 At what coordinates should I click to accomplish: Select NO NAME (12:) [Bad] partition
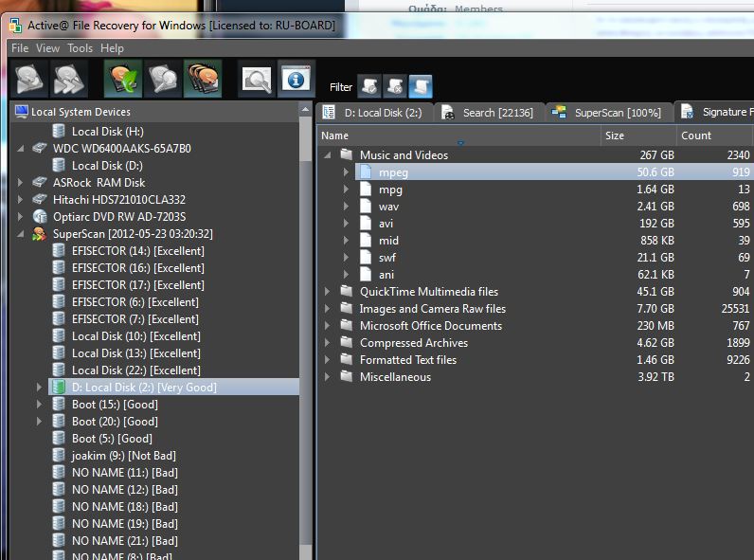125,490
